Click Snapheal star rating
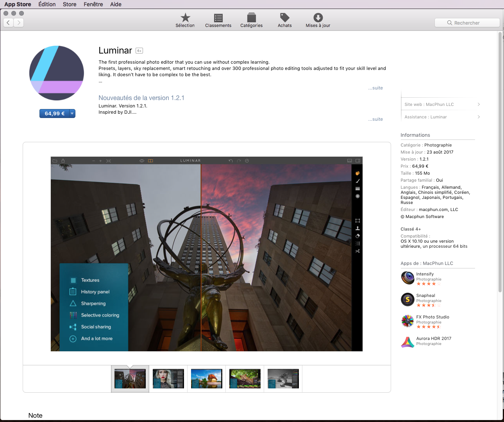This screenshot has width=504, height=422. pos(429,305)
